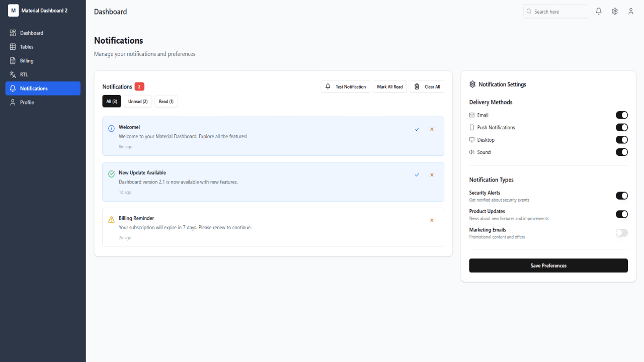Image resolution: width=644 pixels, height=362 pixels.
Task: Toggle the Push Notifications switch
Action: pyautogui.click(x=622, y=127)
